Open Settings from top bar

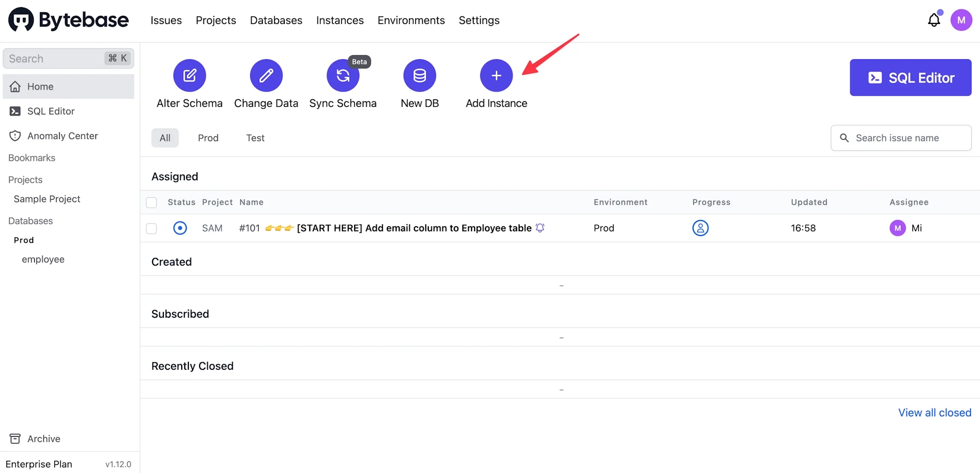[479, 20]
